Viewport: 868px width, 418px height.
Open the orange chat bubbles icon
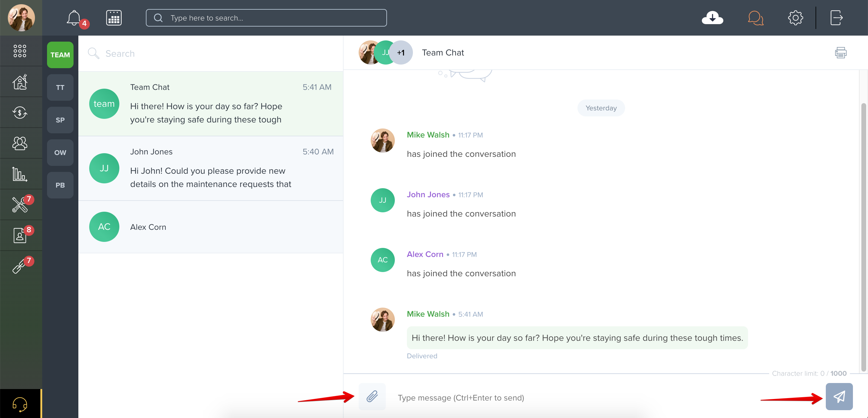[756, 18]
